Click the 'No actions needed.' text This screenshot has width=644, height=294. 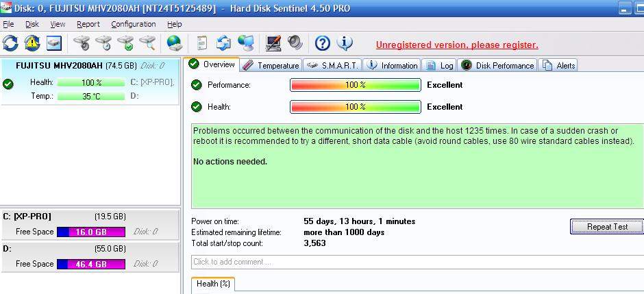point(230,162)
